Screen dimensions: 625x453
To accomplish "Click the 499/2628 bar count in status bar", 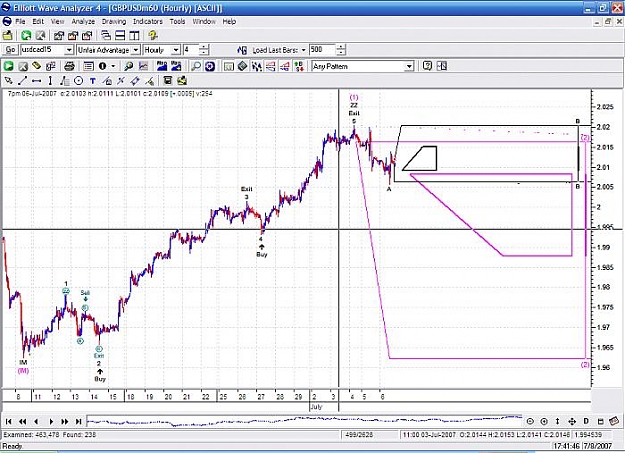I will [360, 435].
